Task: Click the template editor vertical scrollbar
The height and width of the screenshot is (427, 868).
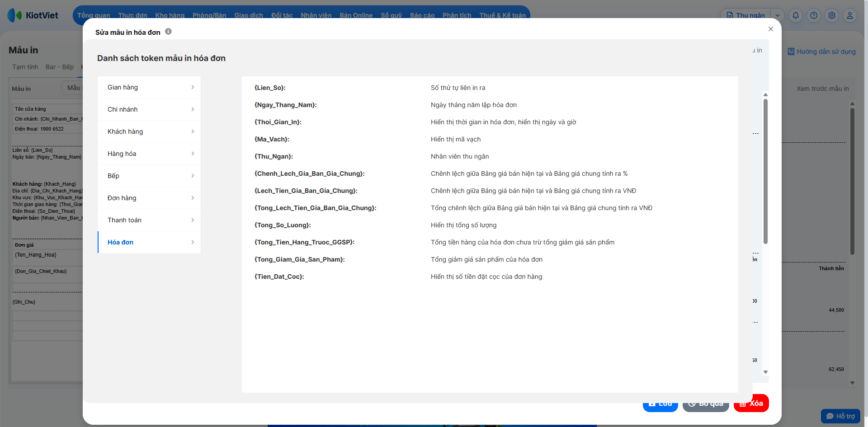Action: [765, 172]
